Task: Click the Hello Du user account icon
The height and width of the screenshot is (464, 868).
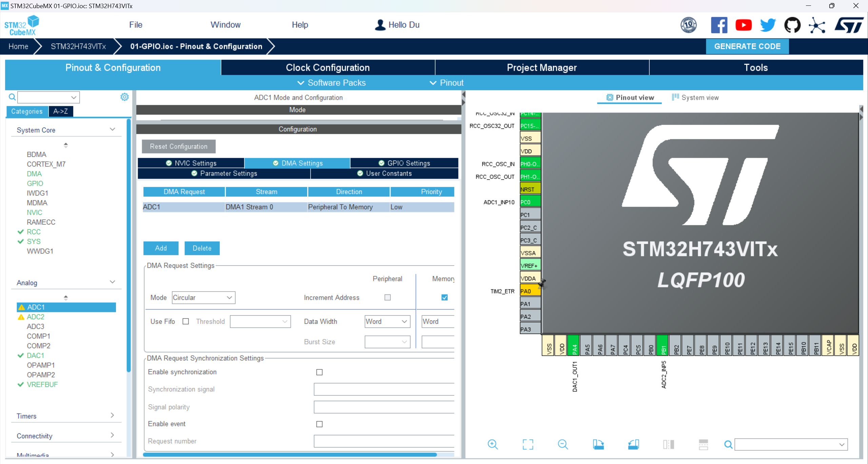Action: pyautogui.click(x=380, y=25)
